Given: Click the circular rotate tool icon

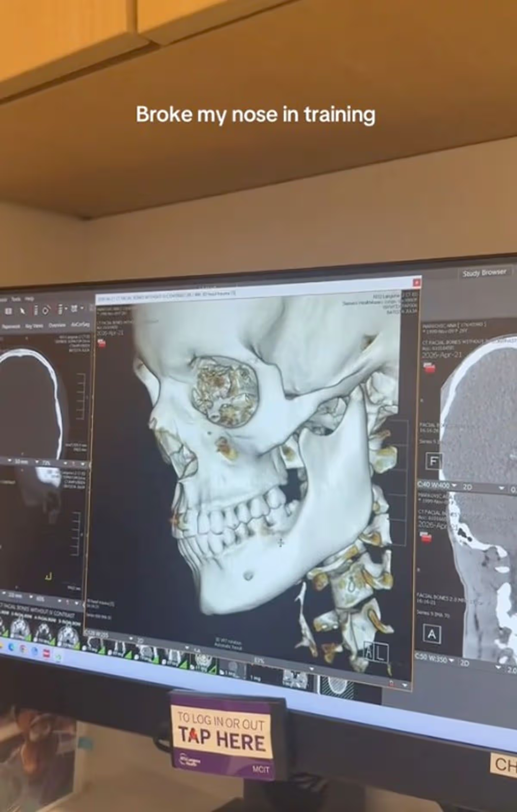Looking at the screenshot, I should pyautogui.click(x=46, y=310).
